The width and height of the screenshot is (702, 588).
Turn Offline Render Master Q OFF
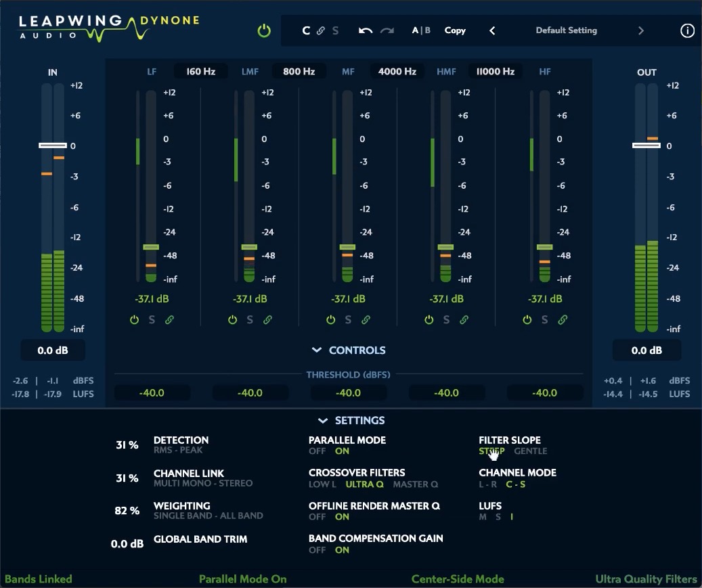pyautogui.click(x=317, y=517)
